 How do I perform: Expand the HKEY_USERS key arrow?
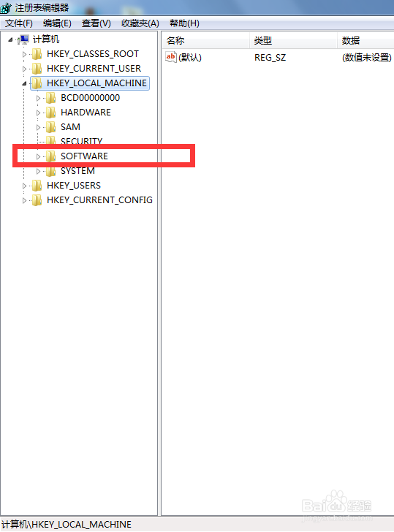click(x=24, y=186)
